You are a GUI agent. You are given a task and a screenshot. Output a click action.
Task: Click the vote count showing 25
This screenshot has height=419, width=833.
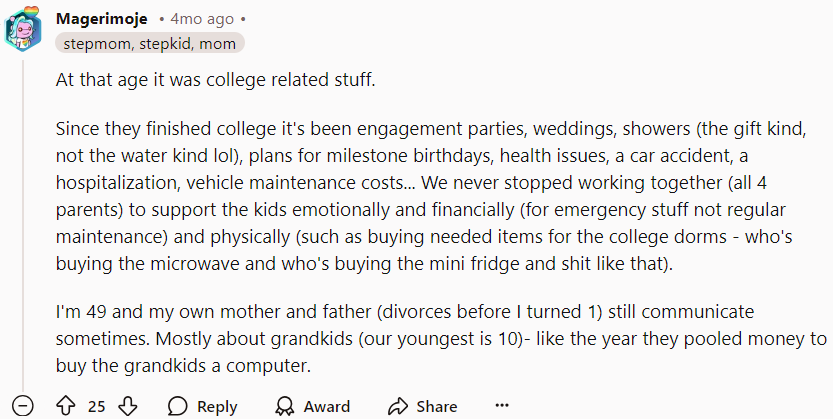point(96,406)
